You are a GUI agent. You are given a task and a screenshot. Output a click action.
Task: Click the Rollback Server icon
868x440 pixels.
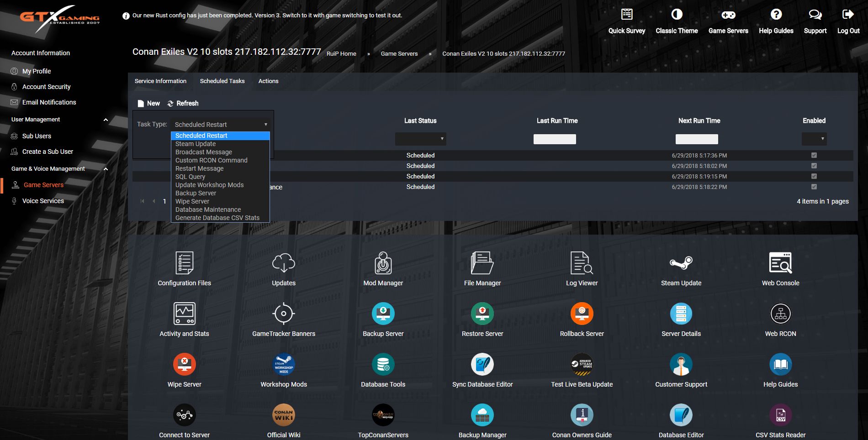(x=582, y=314)
